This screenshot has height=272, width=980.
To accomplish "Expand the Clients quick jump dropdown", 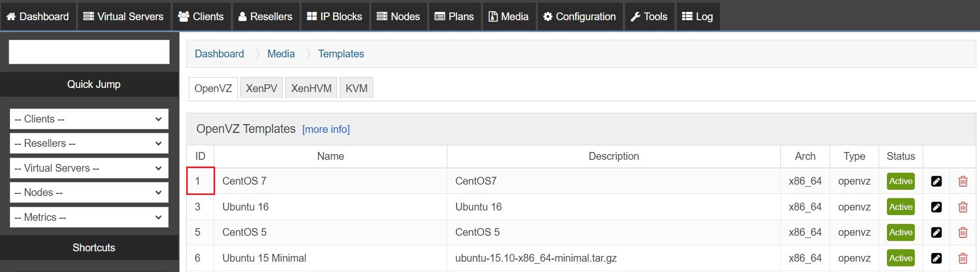I will tap(89, 119).
